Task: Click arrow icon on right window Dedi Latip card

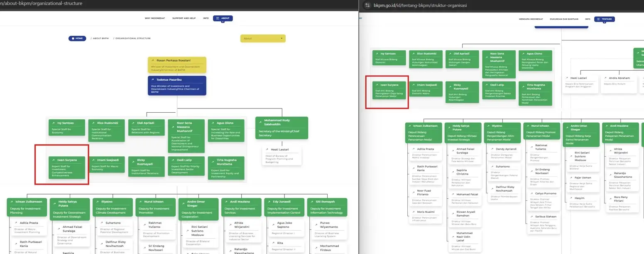Action: [x=486, y=85]
